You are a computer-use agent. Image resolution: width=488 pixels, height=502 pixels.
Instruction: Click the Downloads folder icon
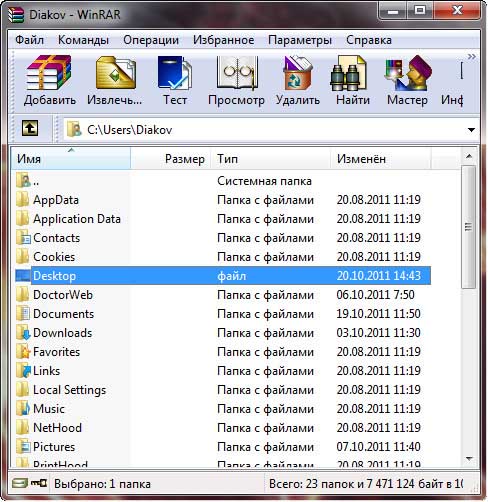pos(23,333)
